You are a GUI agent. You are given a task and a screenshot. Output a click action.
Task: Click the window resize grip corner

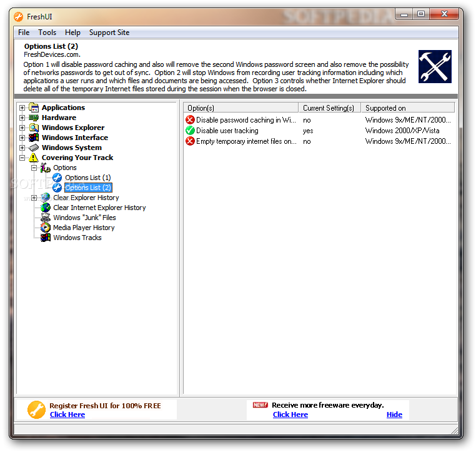pos(454,430)
